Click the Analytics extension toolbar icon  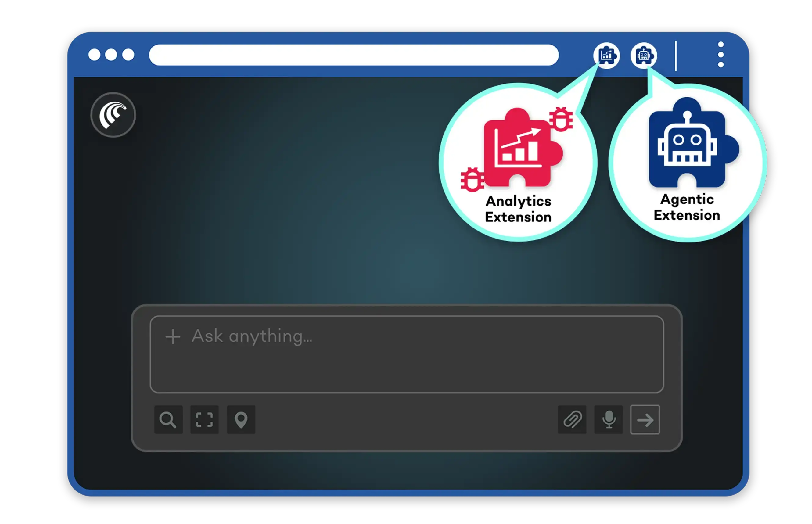pos(607,56)
